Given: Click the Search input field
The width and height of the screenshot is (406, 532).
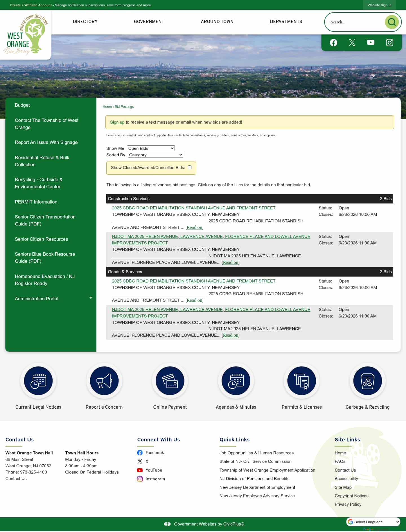Looking at the screenshot, I should click(x=355, y=22).
